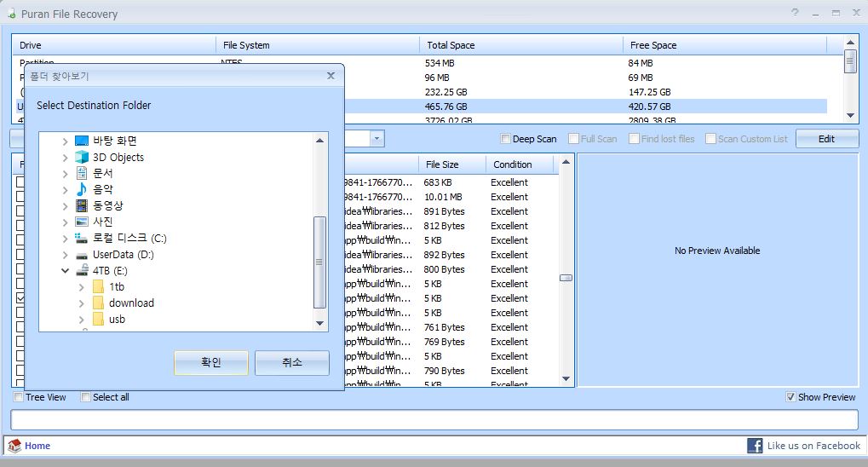Sort by the Condition column header

pyautogui.click(x=520, y=164)
